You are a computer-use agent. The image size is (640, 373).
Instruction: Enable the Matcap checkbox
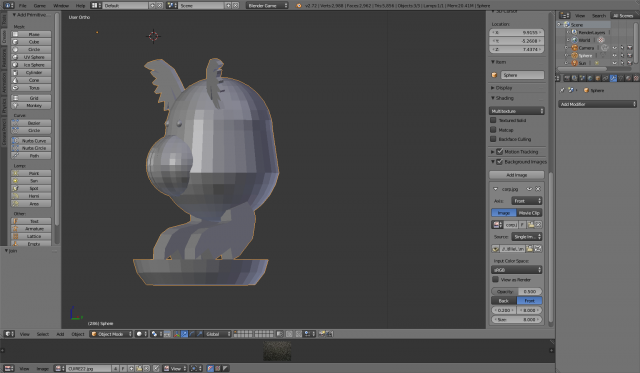(x=493, y=130)
